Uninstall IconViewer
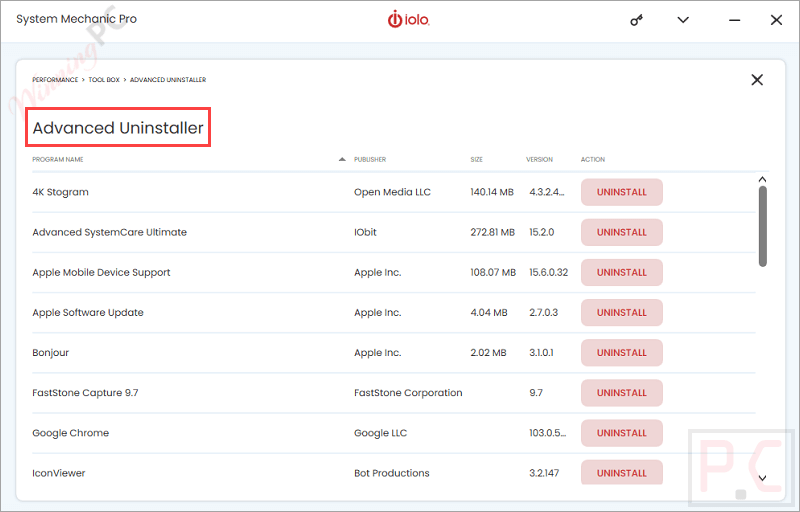800x512 pixels. 621,472
